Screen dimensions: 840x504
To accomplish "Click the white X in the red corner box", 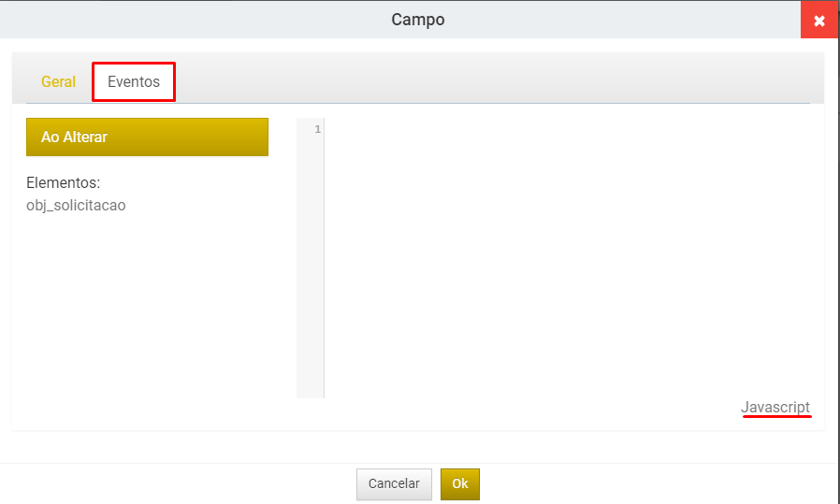I will tap(819, 21).
